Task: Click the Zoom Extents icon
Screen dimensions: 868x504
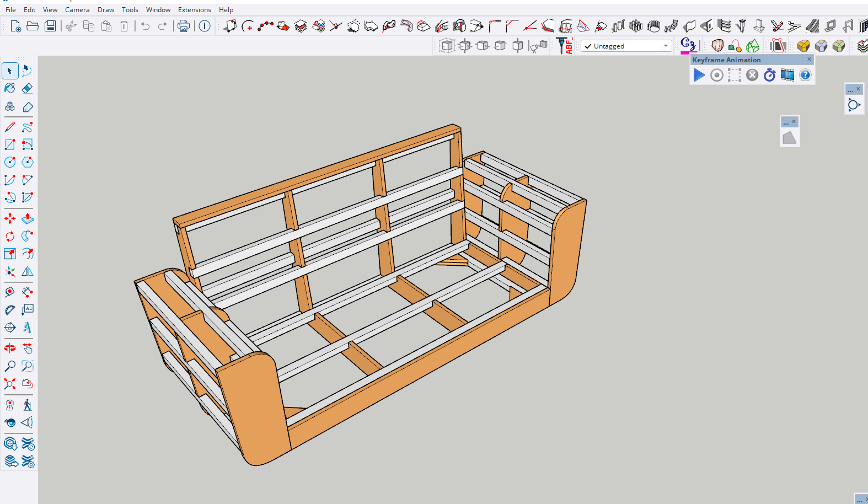Action: tap(10, 384)
